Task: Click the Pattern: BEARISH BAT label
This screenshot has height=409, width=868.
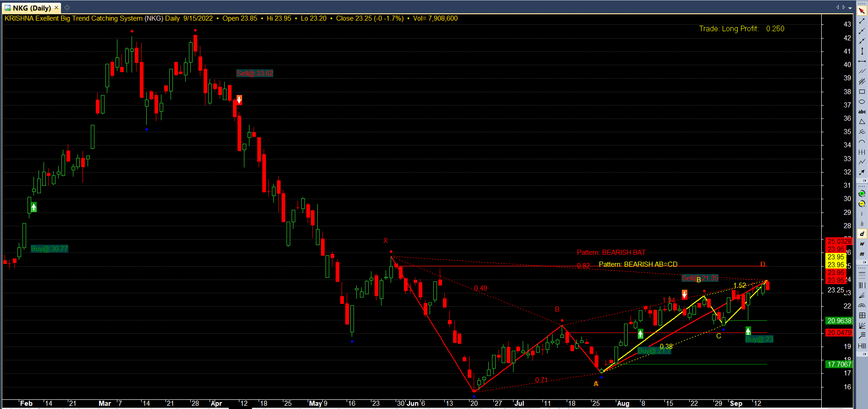Action: [611, 252]
